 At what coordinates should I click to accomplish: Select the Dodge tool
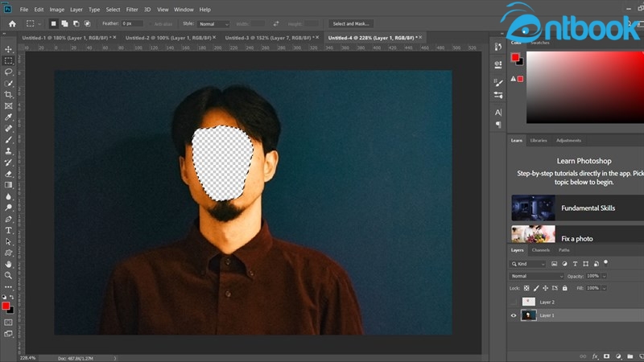8,208
